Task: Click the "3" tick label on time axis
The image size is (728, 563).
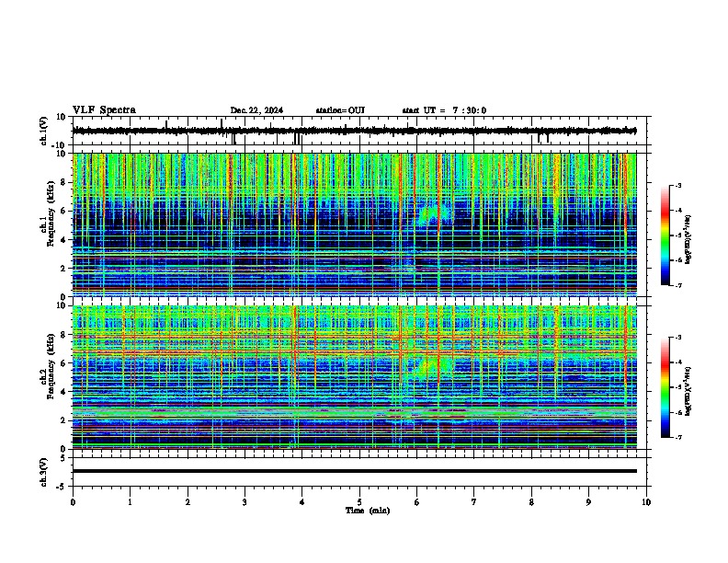Action: pyautogui.click(x=245, y=502)
